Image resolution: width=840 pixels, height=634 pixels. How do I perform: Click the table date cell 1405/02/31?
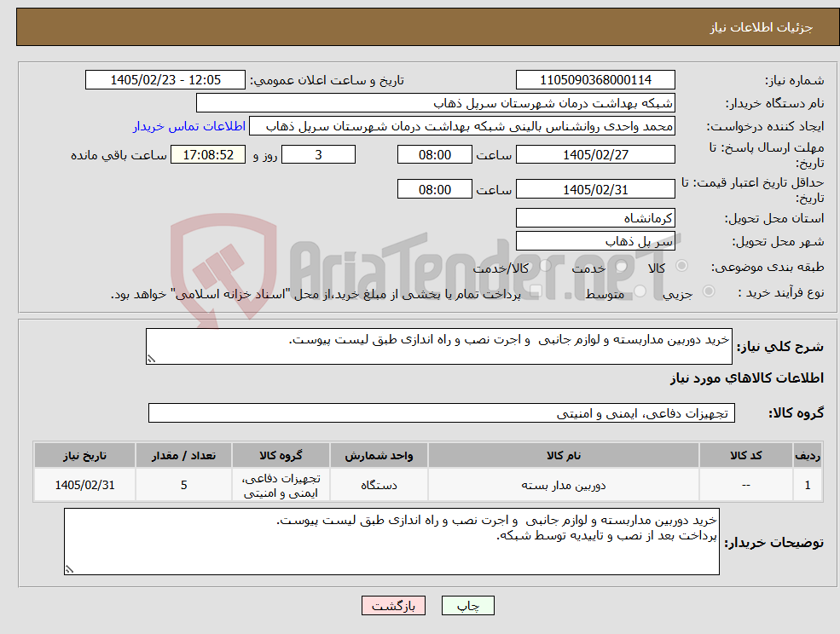(84, 485)
